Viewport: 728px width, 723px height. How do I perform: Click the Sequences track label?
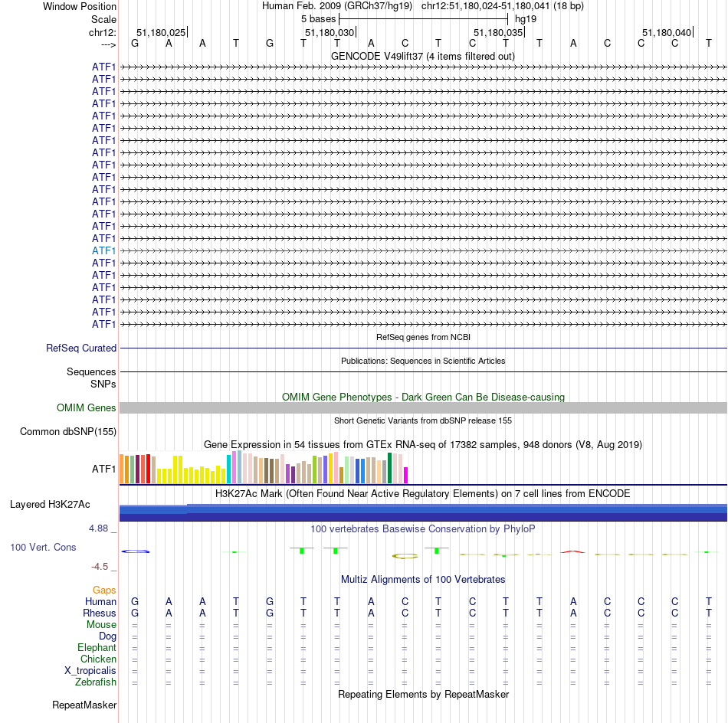91,371
